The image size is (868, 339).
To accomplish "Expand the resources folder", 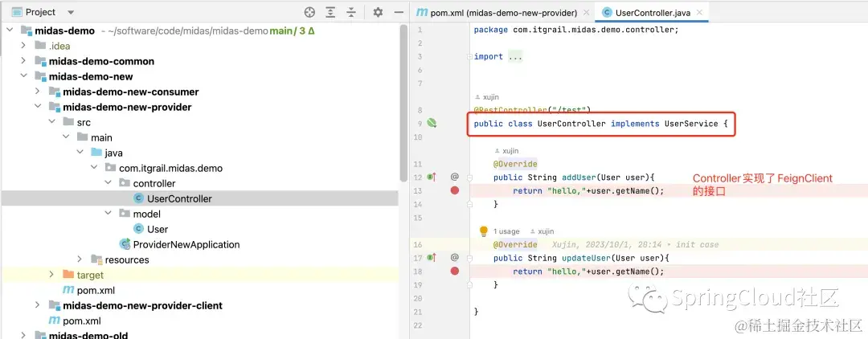I will coord(80,259).
